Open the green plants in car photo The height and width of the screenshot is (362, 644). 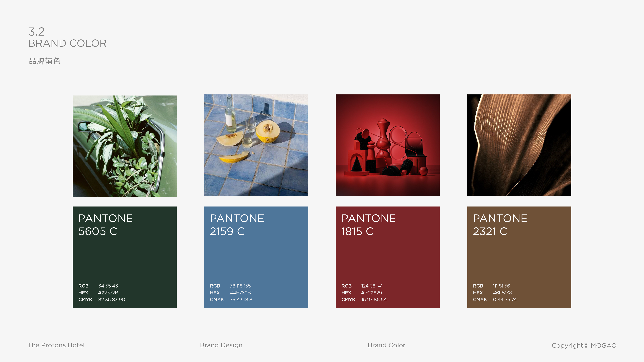tap(124, 146)
